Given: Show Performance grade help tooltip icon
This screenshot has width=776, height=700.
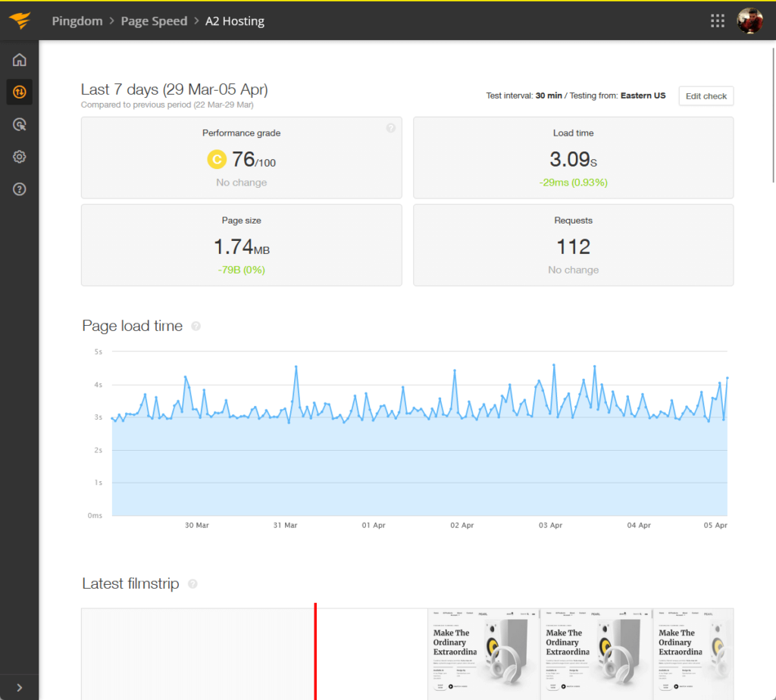Looking at the screenshot, I should pos(390,128).
